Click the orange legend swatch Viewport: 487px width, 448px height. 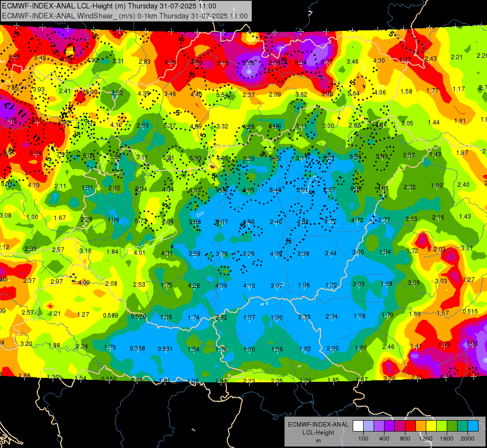(421, 426)
